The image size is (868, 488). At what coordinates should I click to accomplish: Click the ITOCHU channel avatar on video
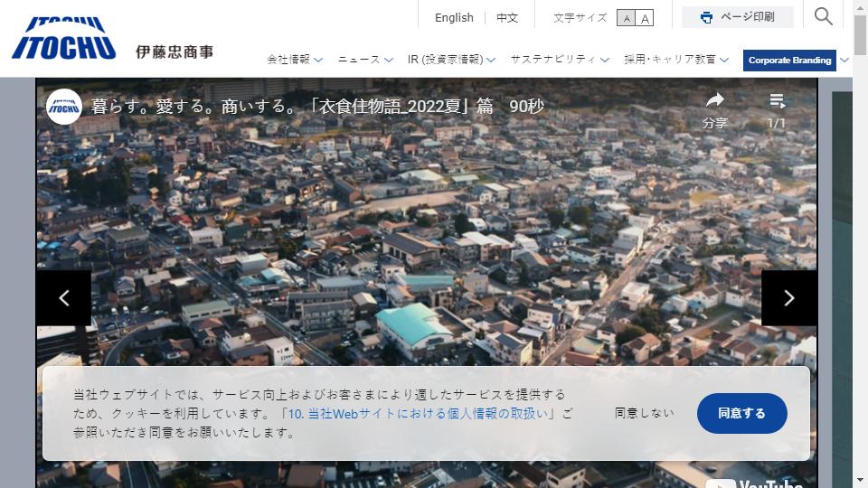click(x=64, y=107)
